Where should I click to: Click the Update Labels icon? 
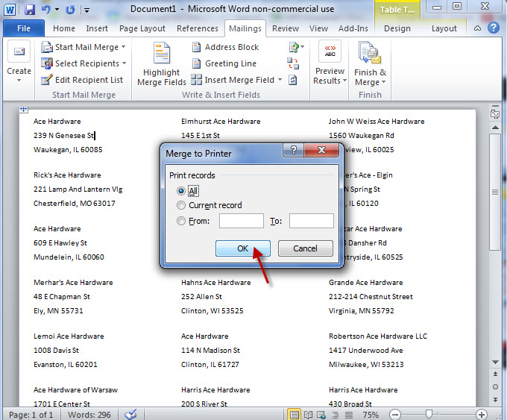coord(293,80)
